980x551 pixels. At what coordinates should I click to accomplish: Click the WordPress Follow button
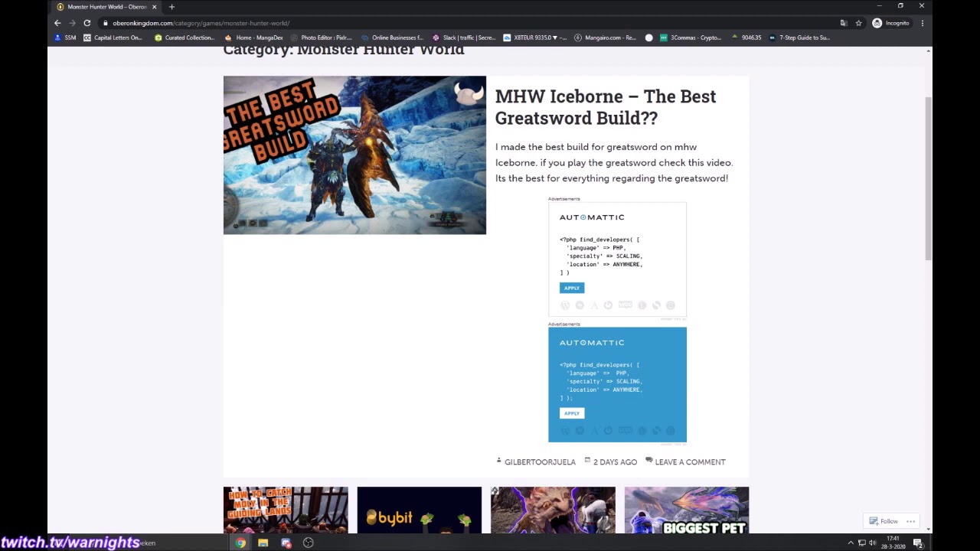884,521
